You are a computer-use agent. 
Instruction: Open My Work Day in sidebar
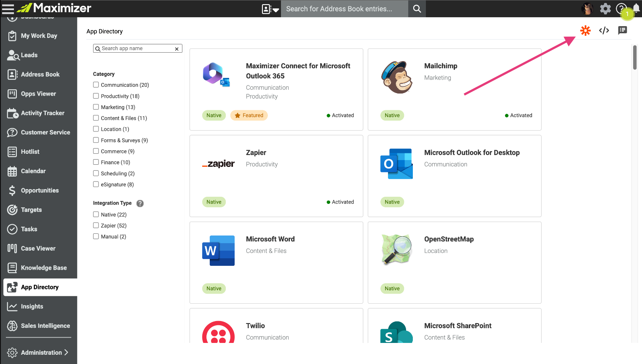(39, 36)
